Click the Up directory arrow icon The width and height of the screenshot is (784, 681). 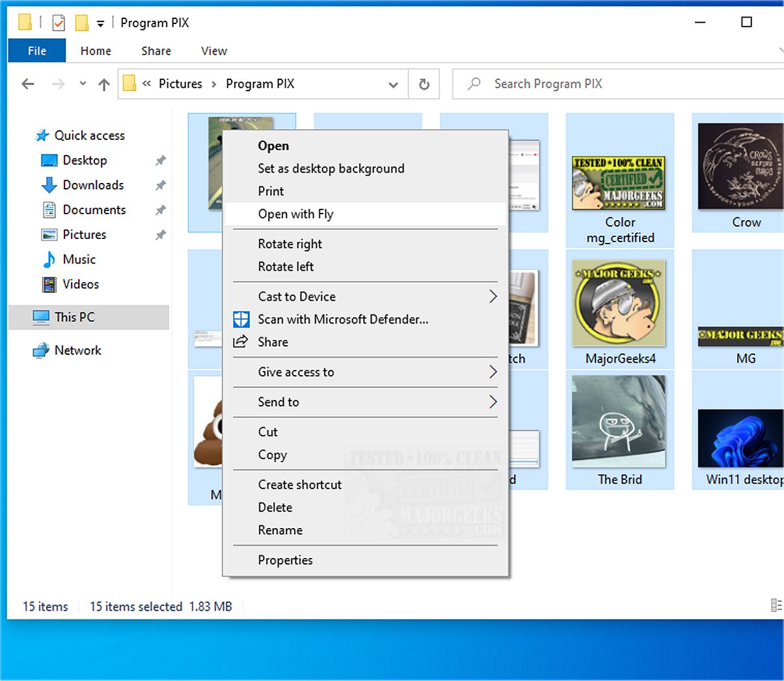click(104, 84)
